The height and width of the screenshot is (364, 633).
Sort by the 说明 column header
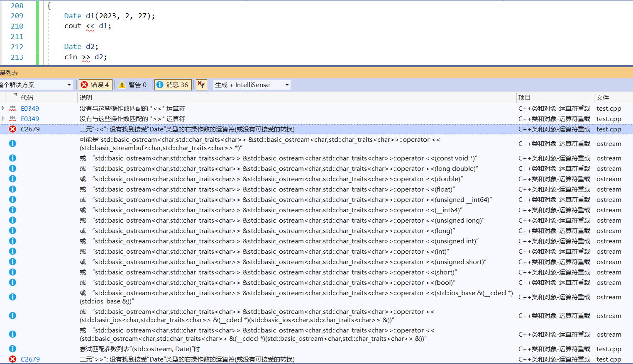click(x=297, y=98)
